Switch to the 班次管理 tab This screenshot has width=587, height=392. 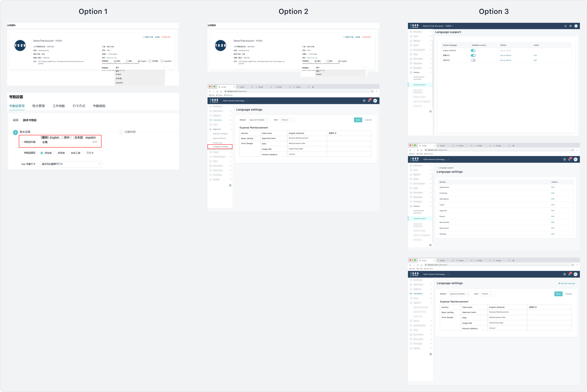[x=38, y=106]
